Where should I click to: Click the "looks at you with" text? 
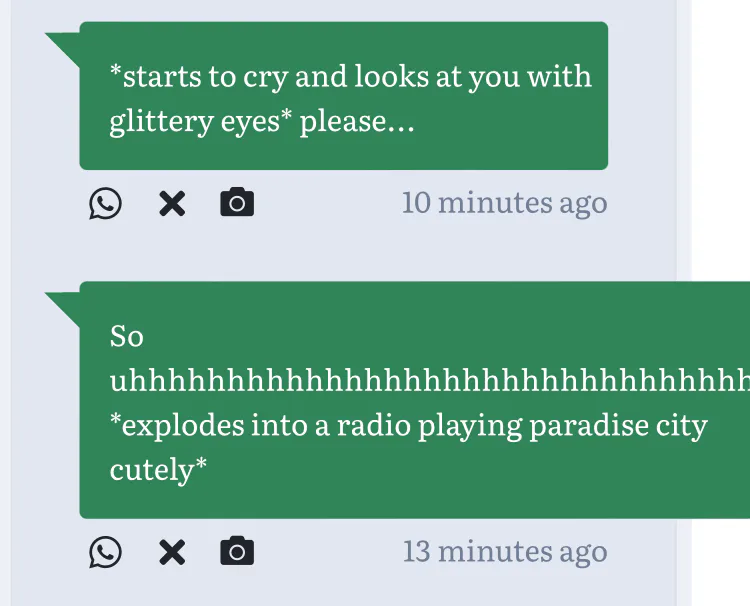coord(475,77)
